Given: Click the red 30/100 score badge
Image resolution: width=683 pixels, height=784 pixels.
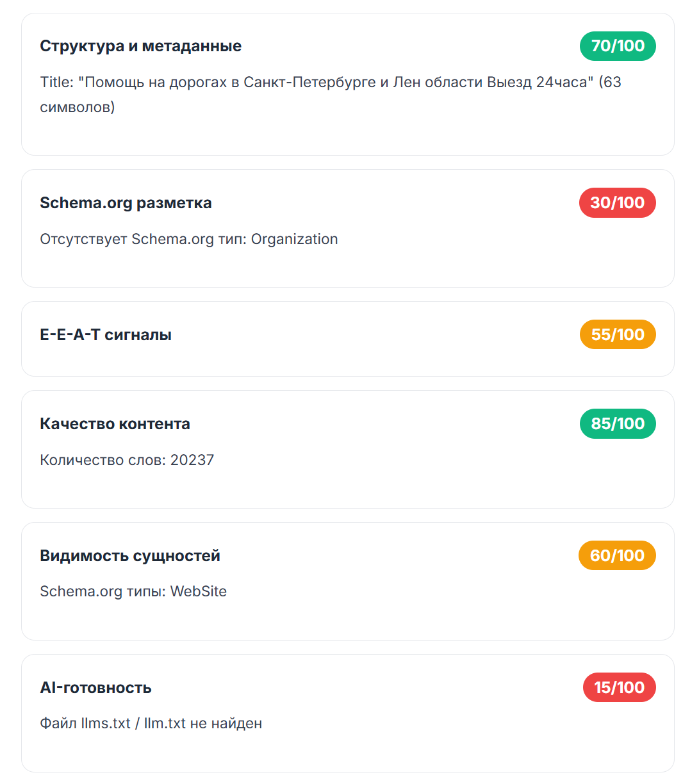Looking at the screenshot, I should pyautogui.click(x=617, y=203).
